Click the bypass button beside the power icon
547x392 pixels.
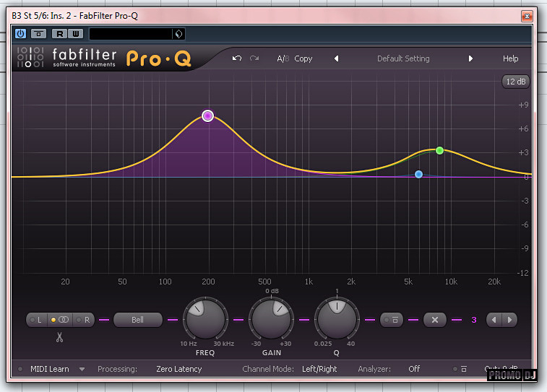click(x=38, y=34)
